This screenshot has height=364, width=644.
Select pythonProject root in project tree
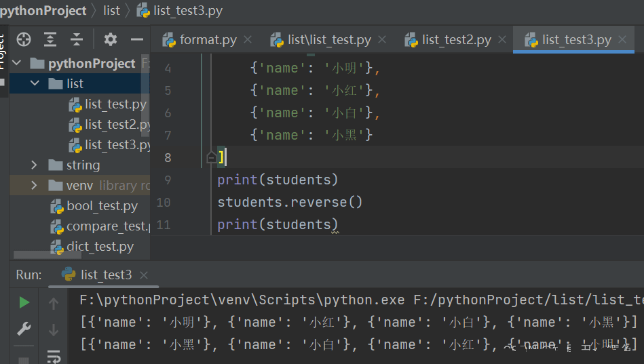click(82, 63)
